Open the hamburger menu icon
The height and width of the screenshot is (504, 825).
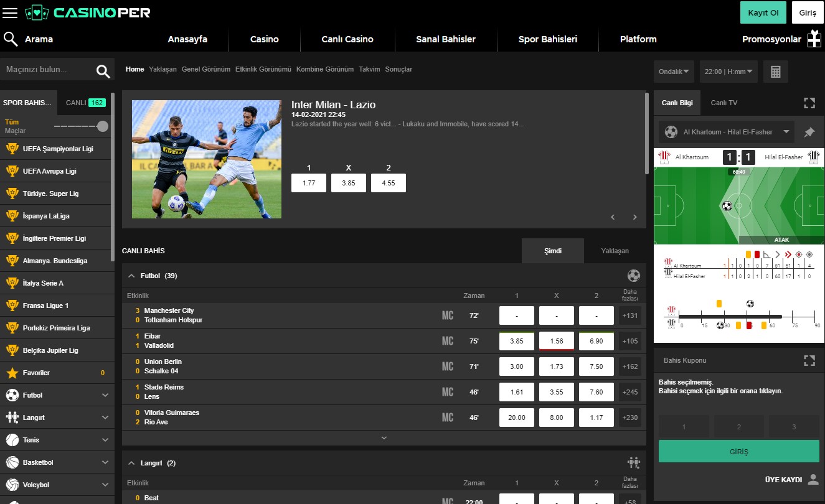[10, 12]
